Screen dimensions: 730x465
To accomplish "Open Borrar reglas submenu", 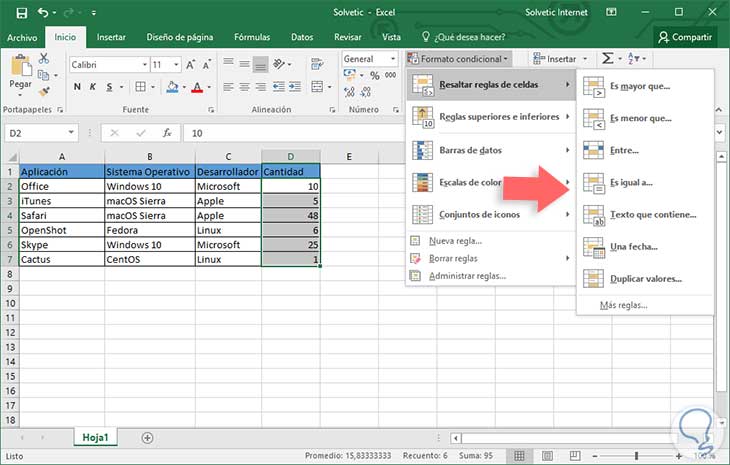I will click(491, 258).
